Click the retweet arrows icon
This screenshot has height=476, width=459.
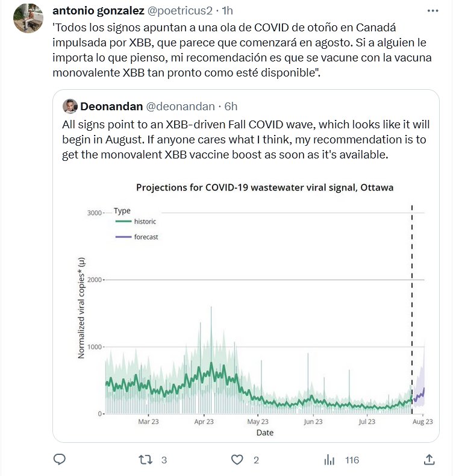(146, 460)
